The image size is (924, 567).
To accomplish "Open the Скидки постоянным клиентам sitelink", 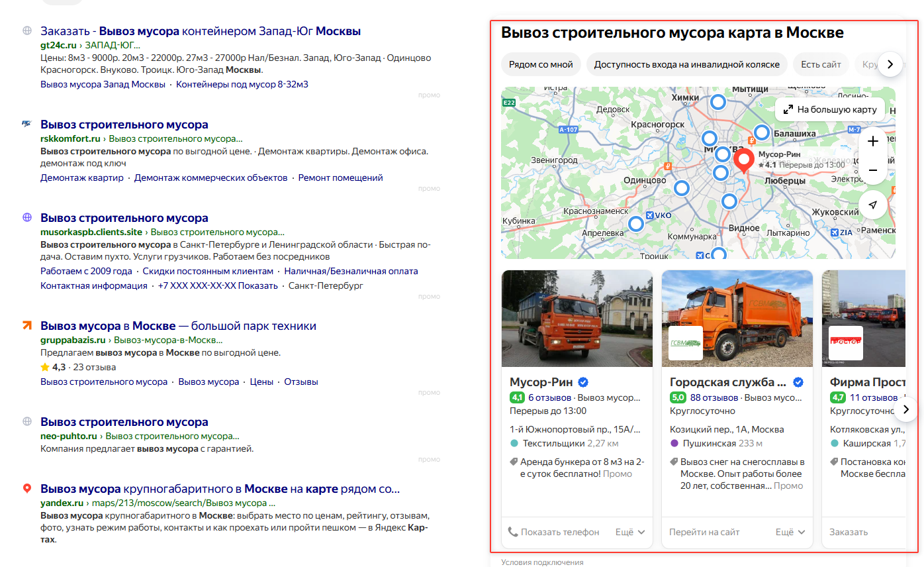I will 208,271.
